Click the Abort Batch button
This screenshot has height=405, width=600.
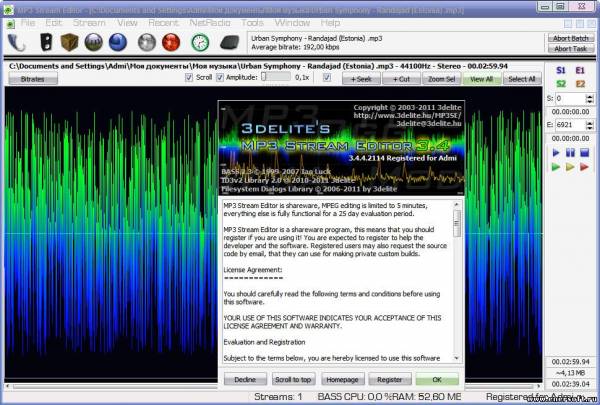click(571, 38)
